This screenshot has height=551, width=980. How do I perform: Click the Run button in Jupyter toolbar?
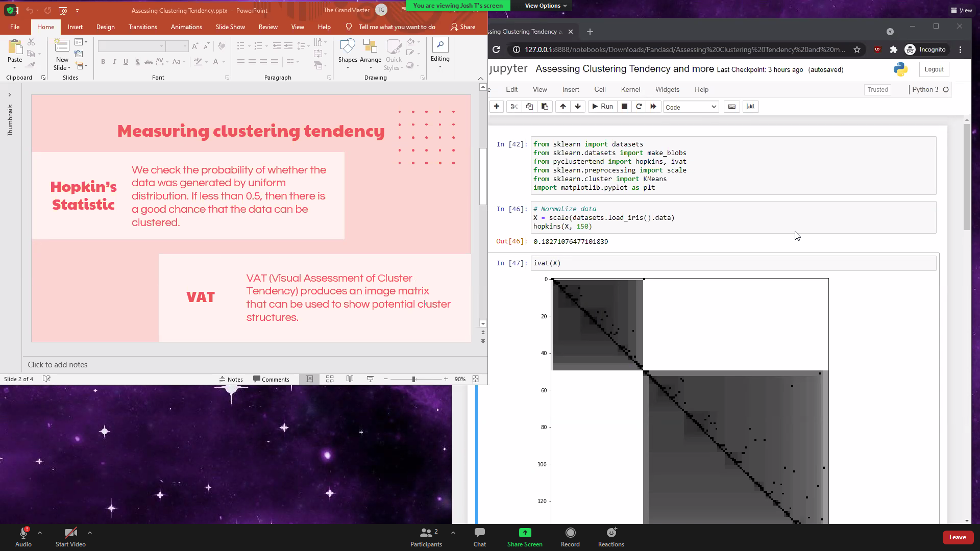602,107
